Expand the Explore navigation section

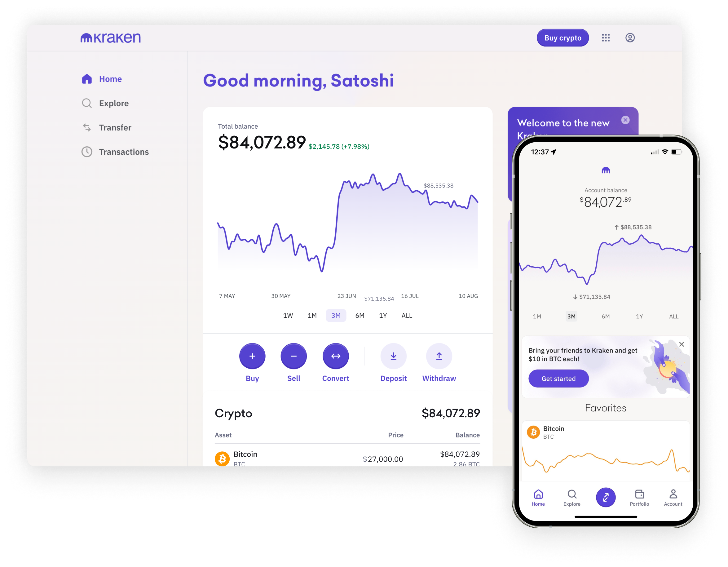[x=113, y=104]
